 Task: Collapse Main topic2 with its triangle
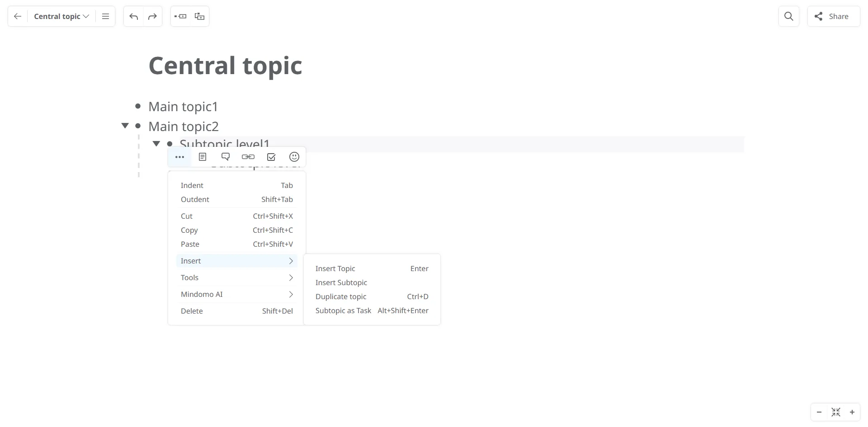click(125, 126)
